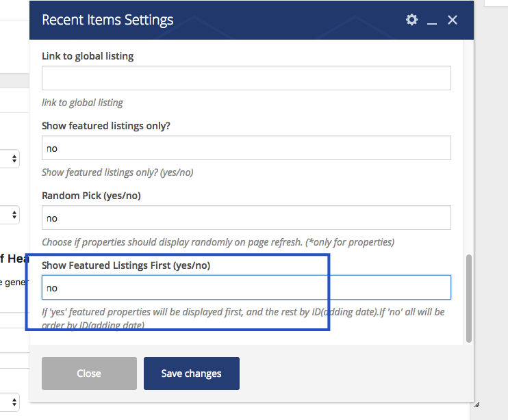Click the dialog's vertical scrollbar thumb
Screen dimensions: 508x420
point(469,298)
